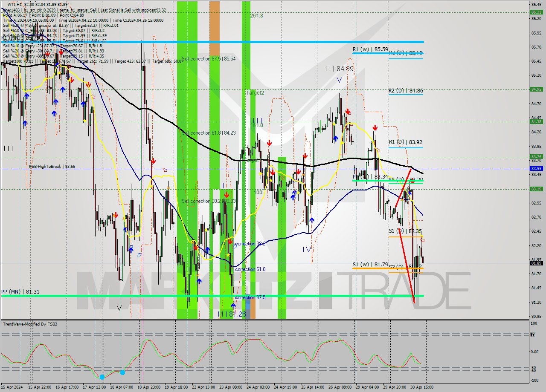
Task: Click the 'correction 61.8' blue label
Action: pos(250,269)
